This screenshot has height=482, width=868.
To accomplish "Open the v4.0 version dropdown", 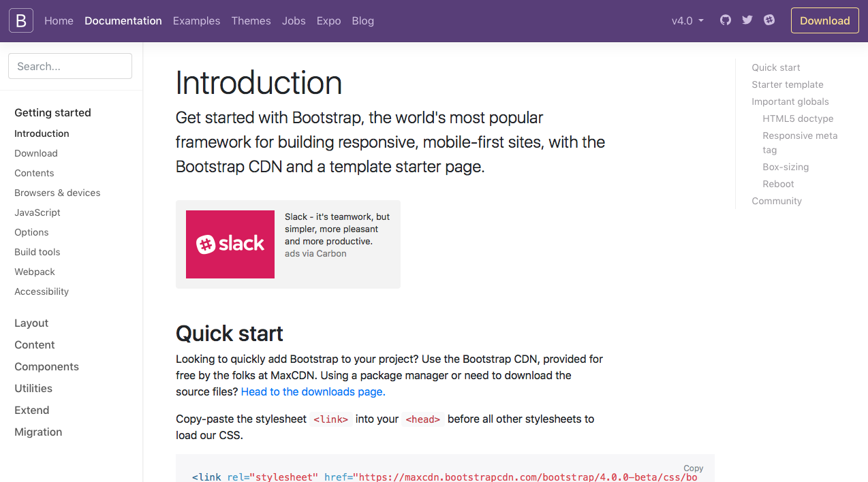I will coord(687,20).
